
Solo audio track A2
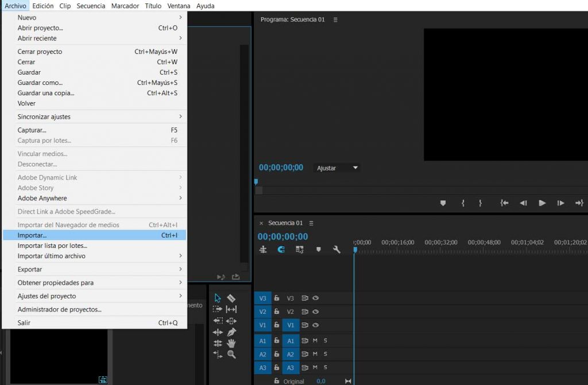pos(325,354)
